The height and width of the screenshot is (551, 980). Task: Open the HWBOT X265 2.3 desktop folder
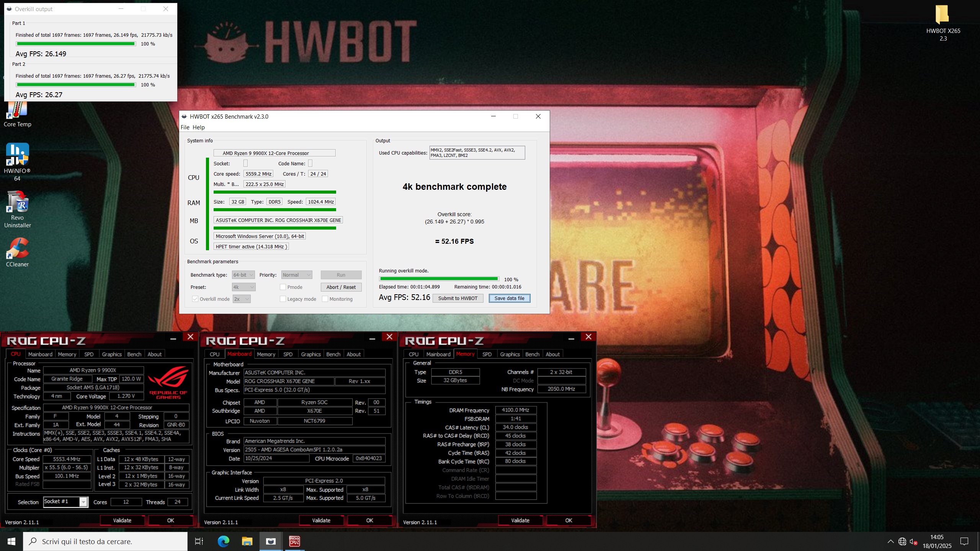coord(943,23)
